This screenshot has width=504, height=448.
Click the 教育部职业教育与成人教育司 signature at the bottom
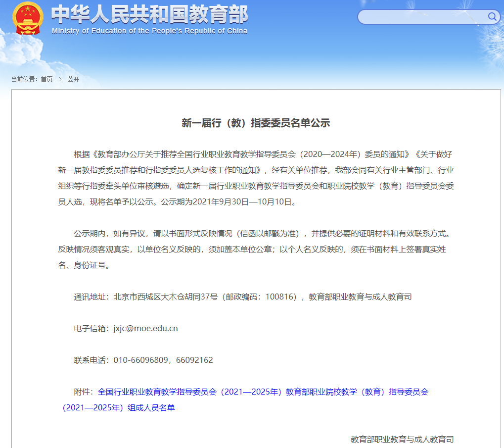click(x=402, y=439)
